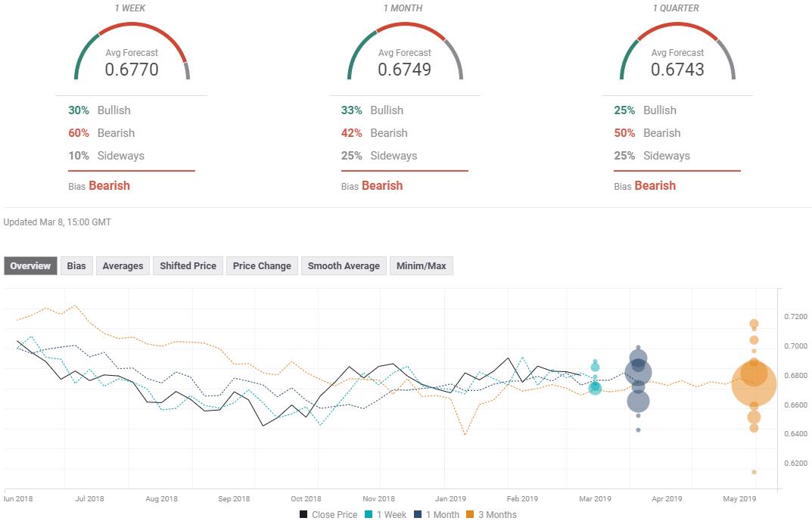812x521 pixels.
Task: Open the Averages tab
Action: tap(123, 266)
